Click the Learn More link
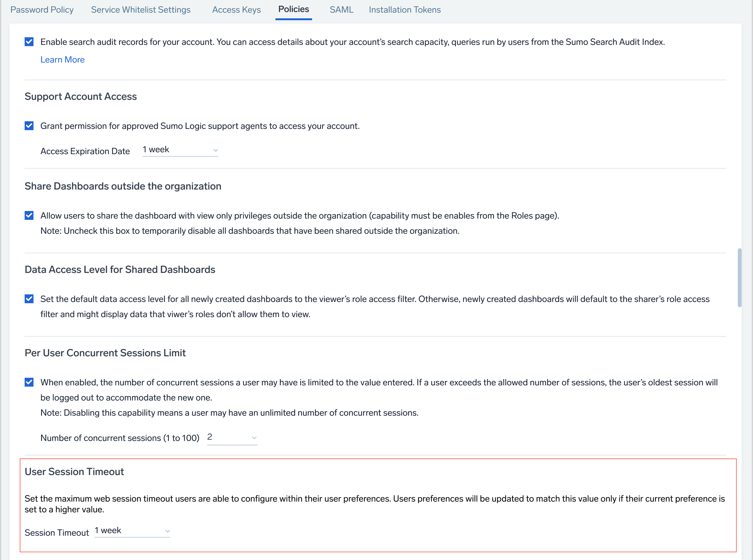This screenshot has height=560, width=753. click(x=63, y=59)
